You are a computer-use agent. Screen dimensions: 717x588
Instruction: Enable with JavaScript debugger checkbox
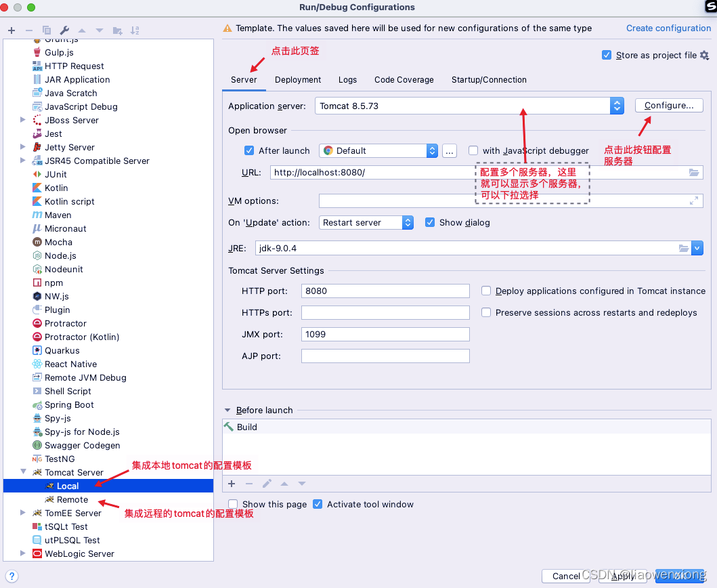(473, 150)
